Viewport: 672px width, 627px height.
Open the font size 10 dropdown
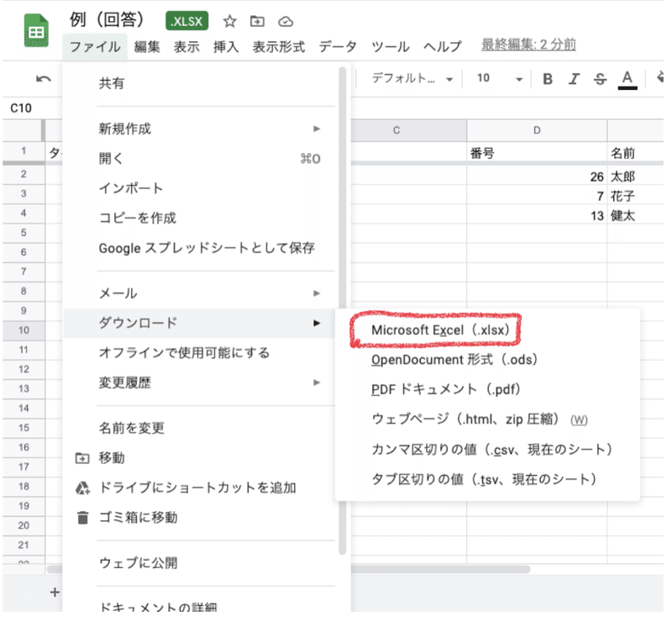[x=499, y=78]
